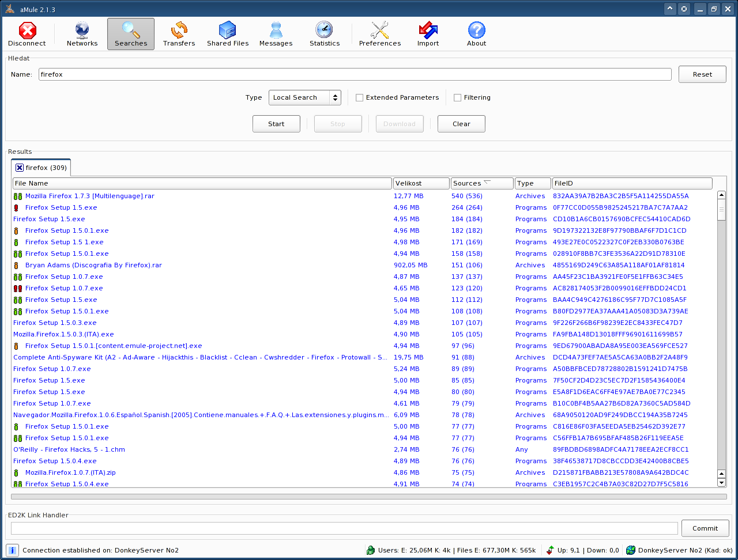Click the red double icon on the Firefox Setup 1.0.7.exe row with 123 sources
This screenshot has height=560, width=738.
click(18, 289)
